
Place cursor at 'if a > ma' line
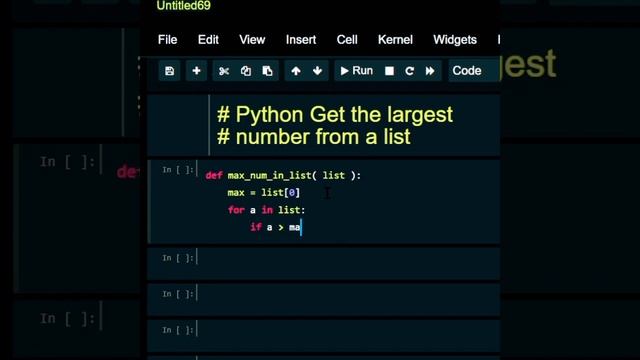(276, 227)
